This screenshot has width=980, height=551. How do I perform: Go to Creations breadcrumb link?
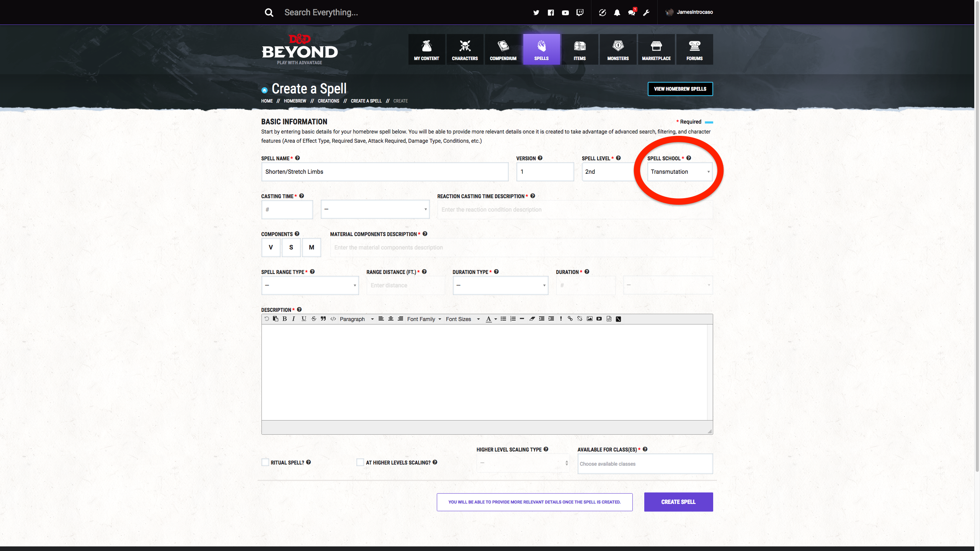[x=328, y=101]
